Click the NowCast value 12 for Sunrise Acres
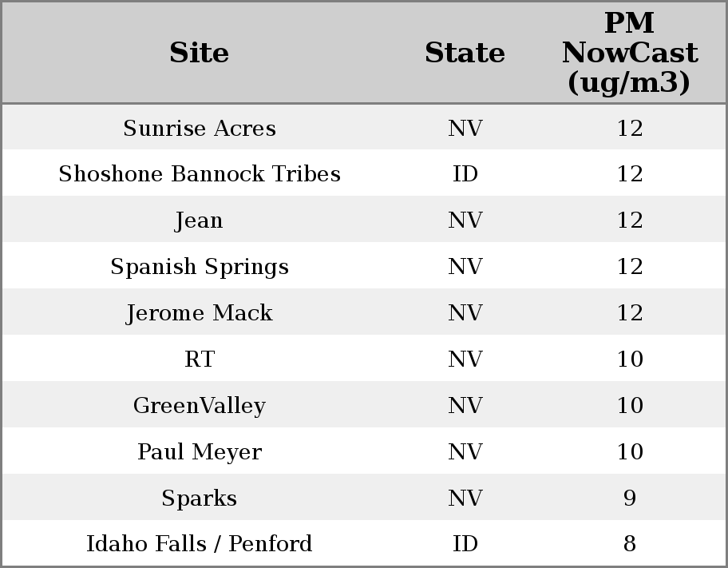The width and height of the screenshot is (728, 568). tap(630, 128)
